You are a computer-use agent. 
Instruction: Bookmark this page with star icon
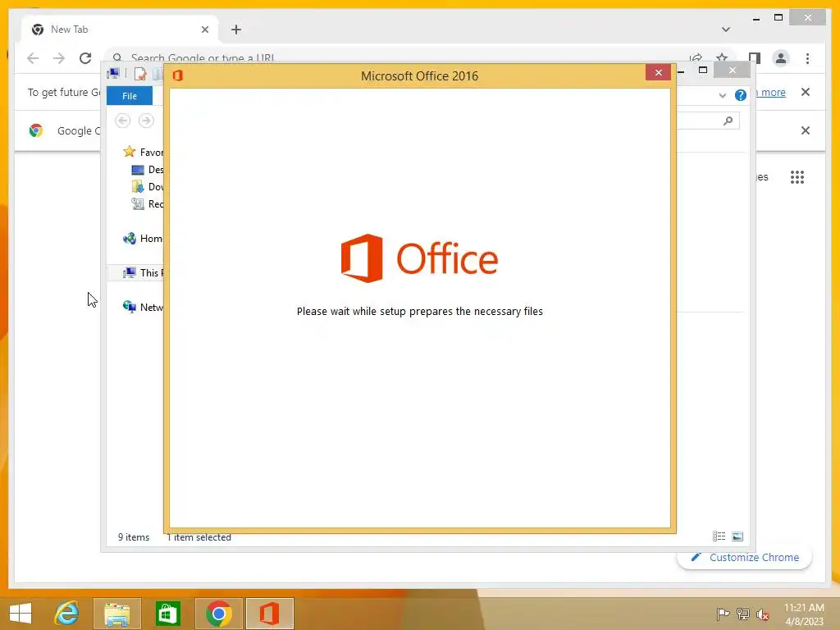click(x=722, y=57)
